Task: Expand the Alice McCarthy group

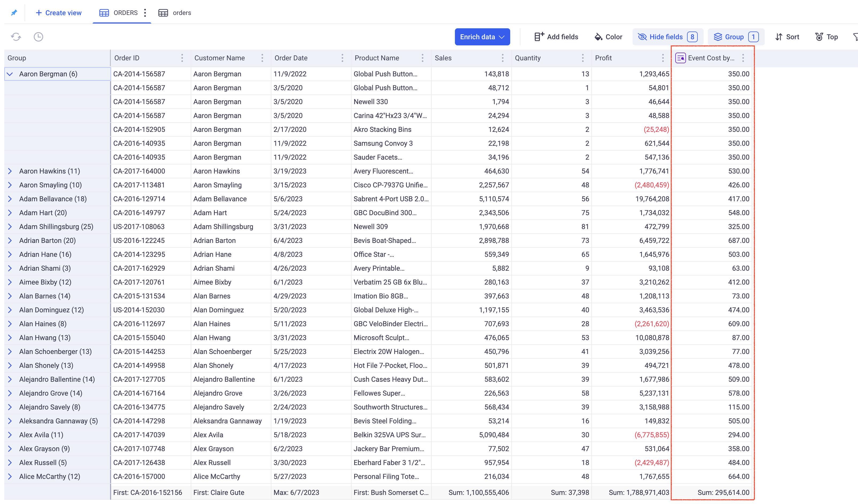Action: [x=10, y=477]
